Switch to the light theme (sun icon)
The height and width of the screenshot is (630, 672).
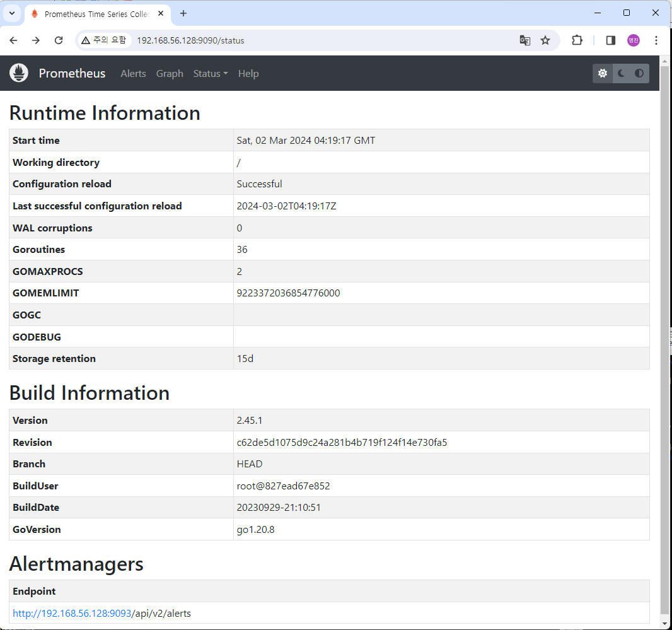(603, 73)
